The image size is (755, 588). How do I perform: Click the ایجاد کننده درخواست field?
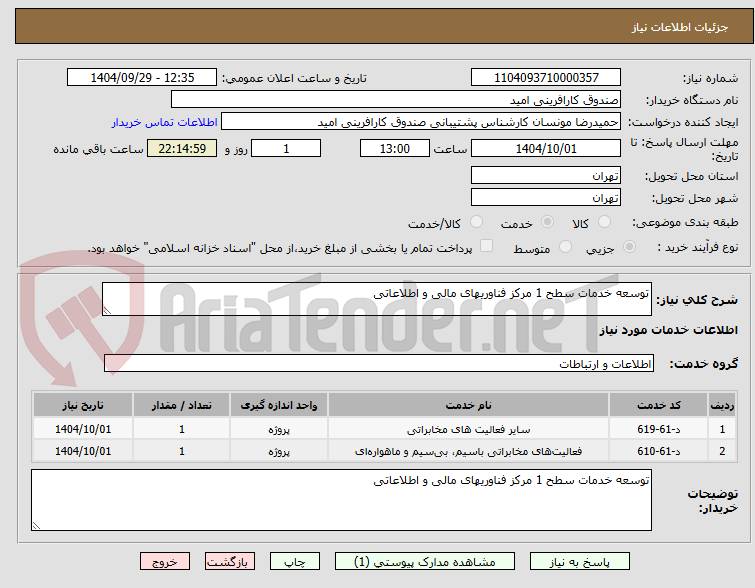[x=421, y=121]
